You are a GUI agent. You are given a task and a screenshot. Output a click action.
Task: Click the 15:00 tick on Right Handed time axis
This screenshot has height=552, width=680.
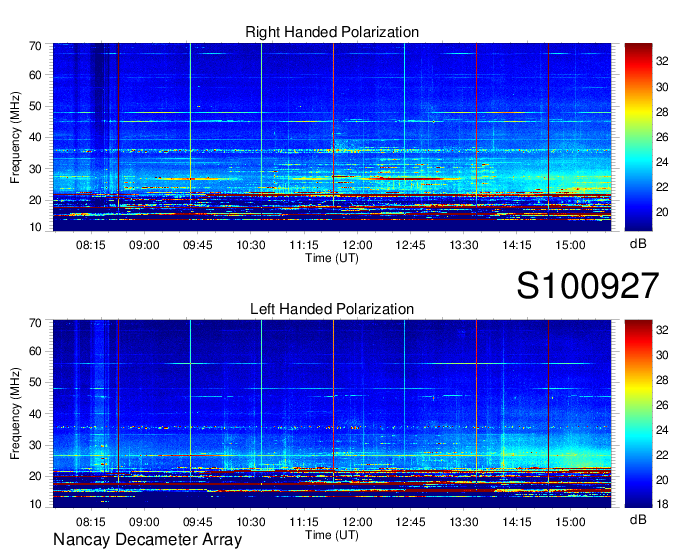pos(570,245)
